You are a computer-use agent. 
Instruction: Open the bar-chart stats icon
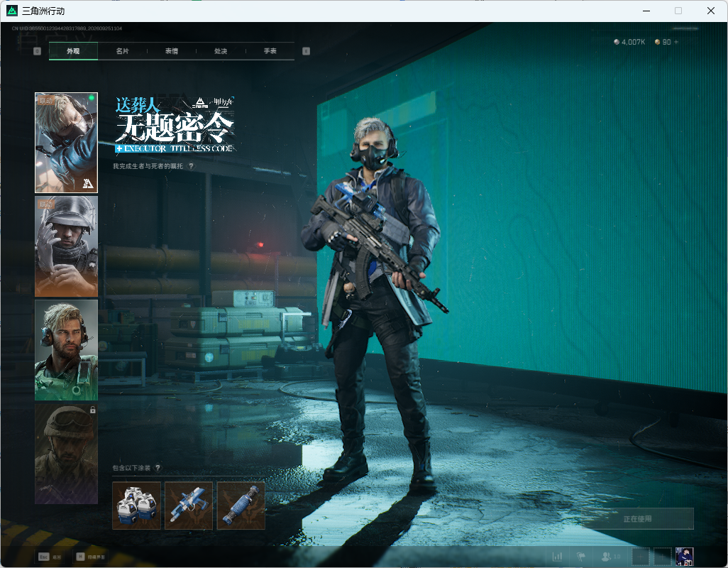pyautogui.click(x=557, y=557)
